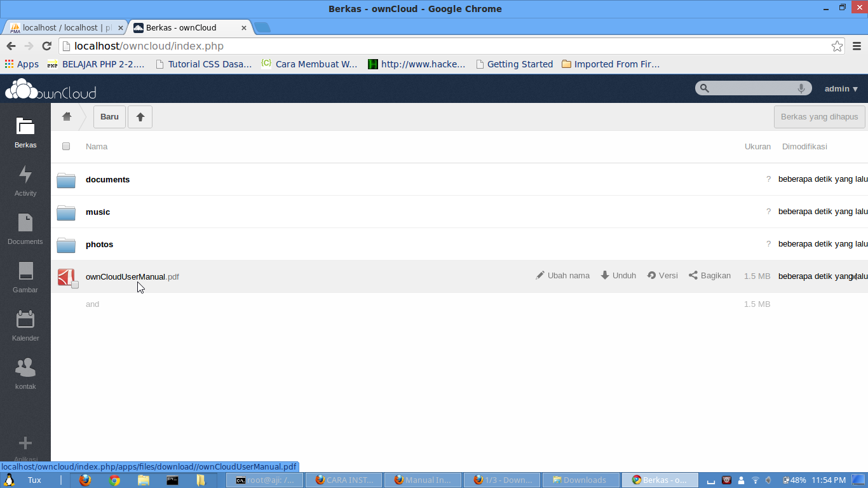This screenshot has width=868, height=488.
Task: Switch to Downloads window in taskbar
Action: [580, 480]
